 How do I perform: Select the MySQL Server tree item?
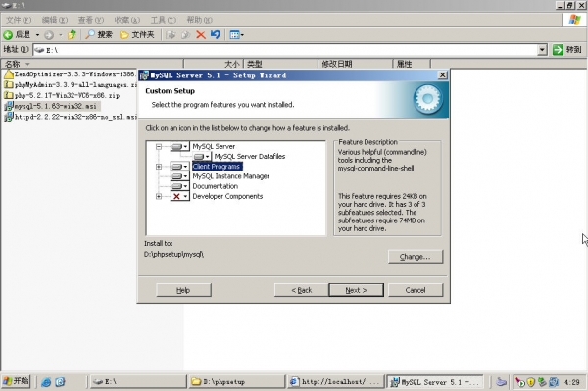(x=214, y=147)
